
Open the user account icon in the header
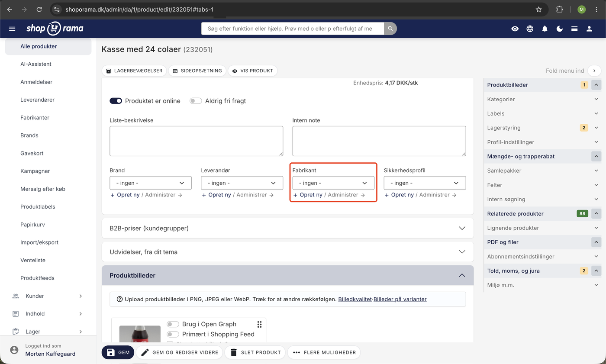click(589, 29)
